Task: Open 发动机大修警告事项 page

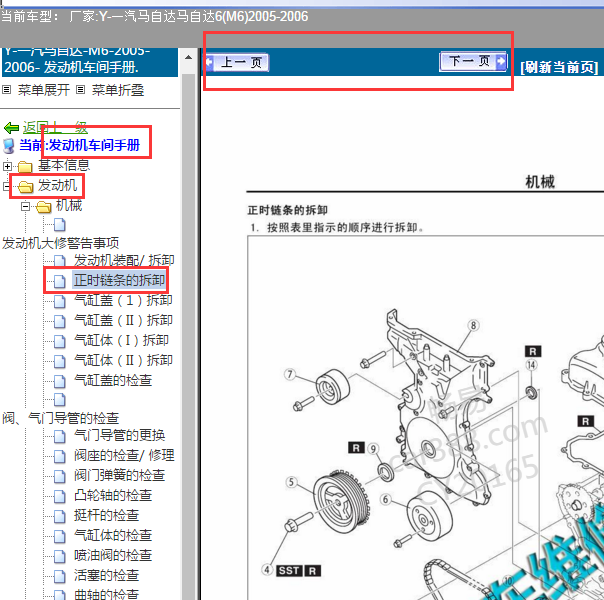Action: point(60,243)
